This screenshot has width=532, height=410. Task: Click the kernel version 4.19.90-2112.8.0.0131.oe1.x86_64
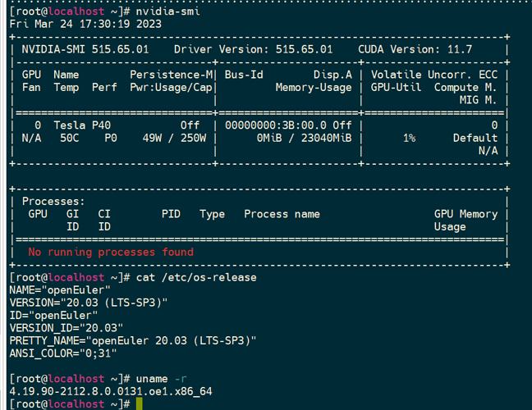point(110,391)
